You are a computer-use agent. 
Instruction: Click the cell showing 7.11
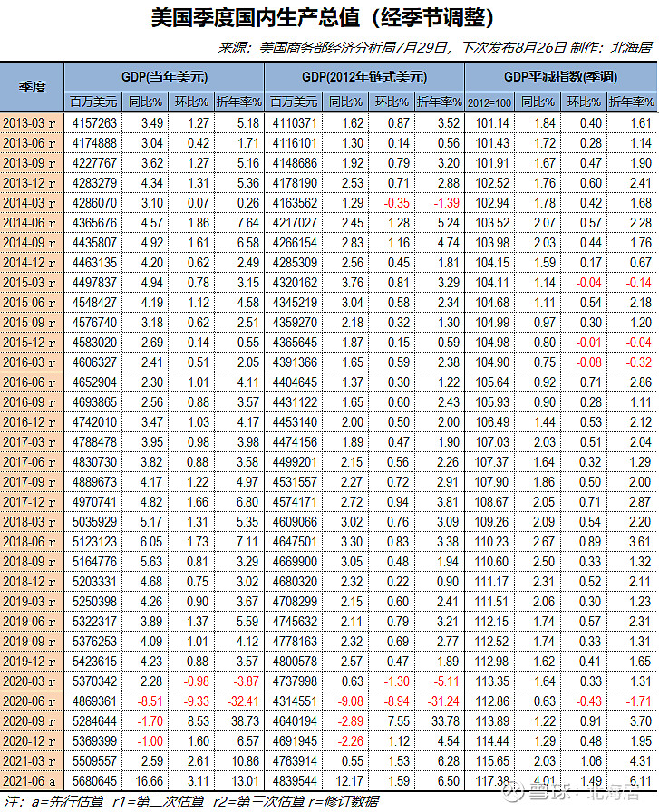[x=247, y=542]
